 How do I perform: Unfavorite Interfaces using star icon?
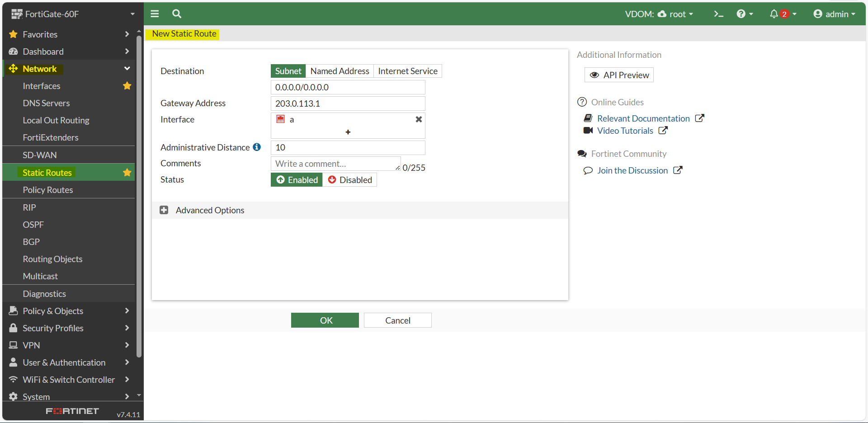click(127, 85)
